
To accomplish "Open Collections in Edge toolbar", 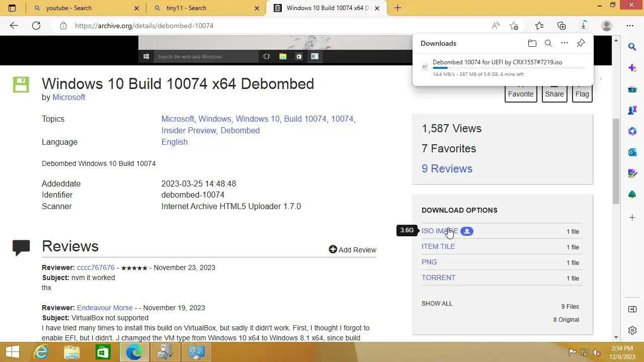I will tap(561, 26).
